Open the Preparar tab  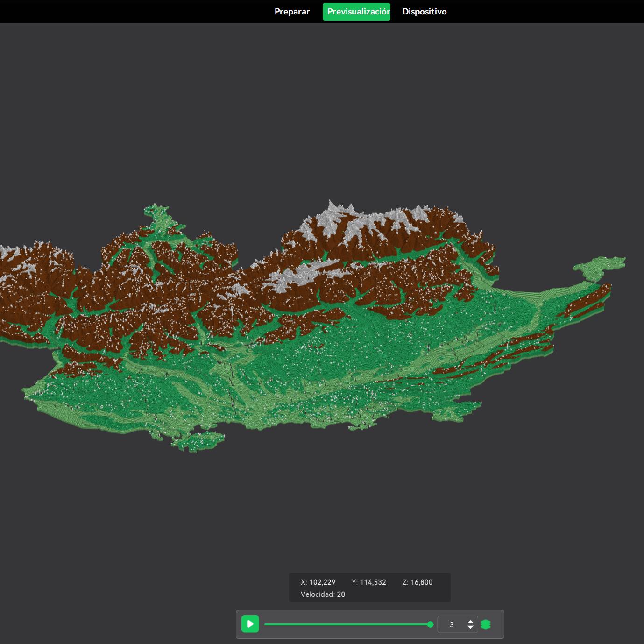[x=292, y=12]
